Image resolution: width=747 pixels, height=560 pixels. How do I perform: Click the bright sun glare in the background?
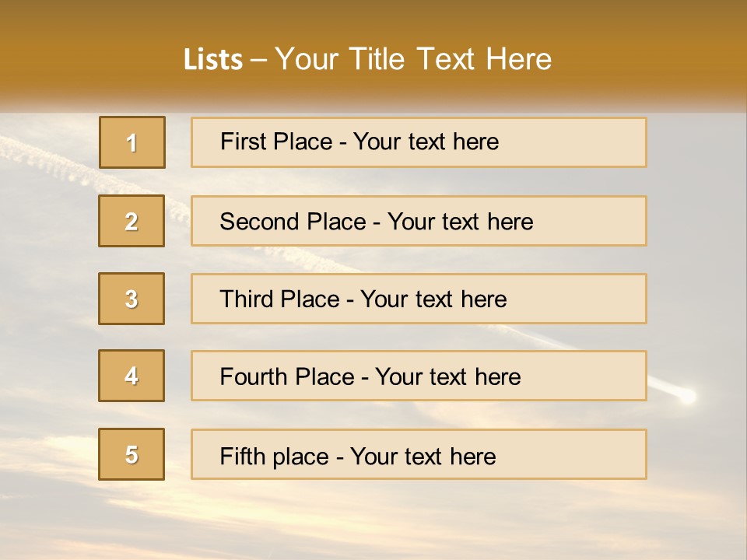686,396
